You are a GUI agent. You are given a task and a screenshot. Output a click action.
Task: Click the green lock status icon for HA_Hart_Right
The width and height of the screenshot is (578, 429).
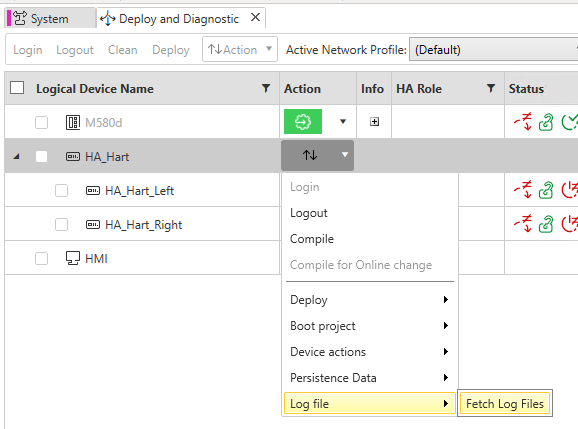coord(546,224)
